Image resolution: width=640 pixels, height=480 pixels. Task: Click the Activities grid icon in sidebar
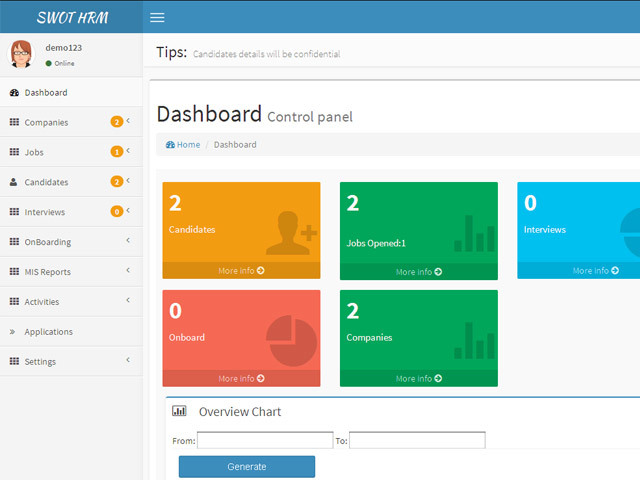coord(14,301)
